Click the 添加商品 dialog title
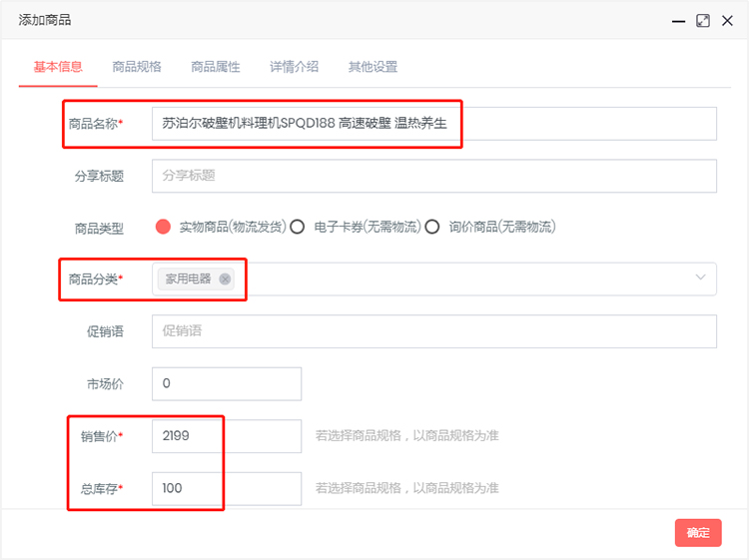The width and height of the screenshot is (749, 560). 45,20
